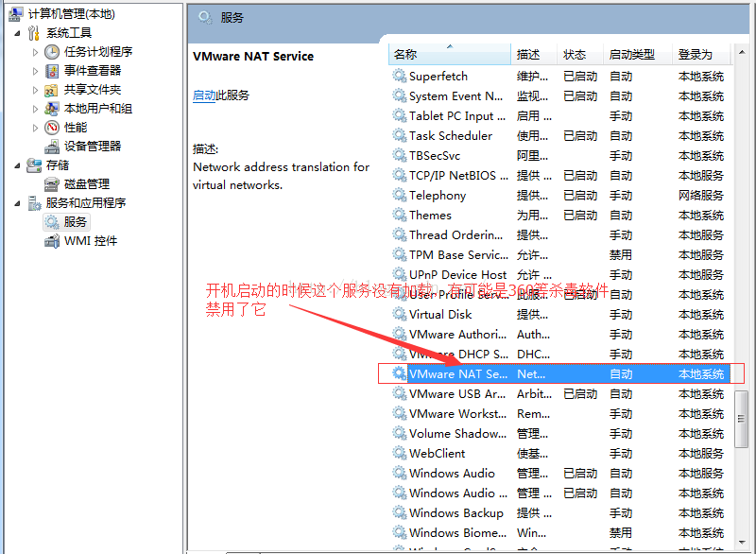
Task: Click 启动 link to start the service
Action: tap(204, 95)
